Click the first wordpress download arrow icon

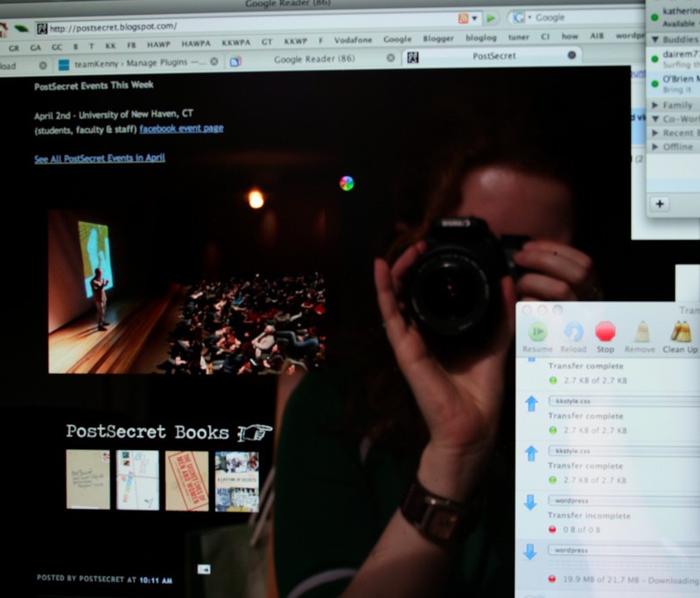pos(530,503)
